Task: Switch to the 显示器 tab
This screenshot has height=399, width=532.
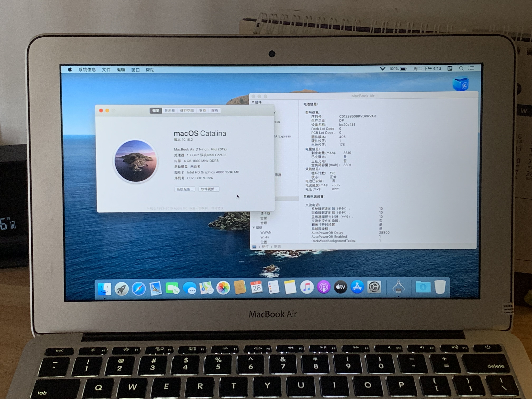Action: [x=170, y=111]
